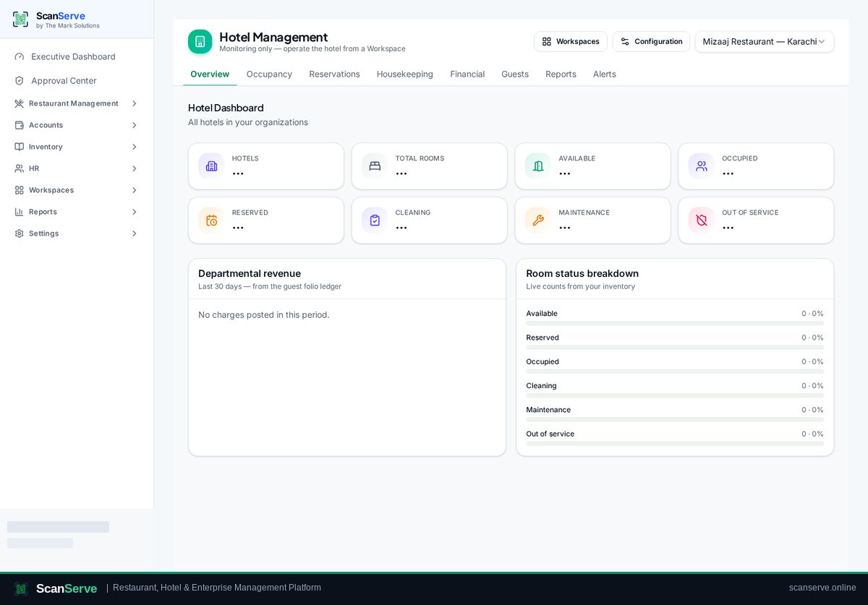Click "No charges posted in this period." text
This screenshot has width=868, height=605.
click(264, 314)
